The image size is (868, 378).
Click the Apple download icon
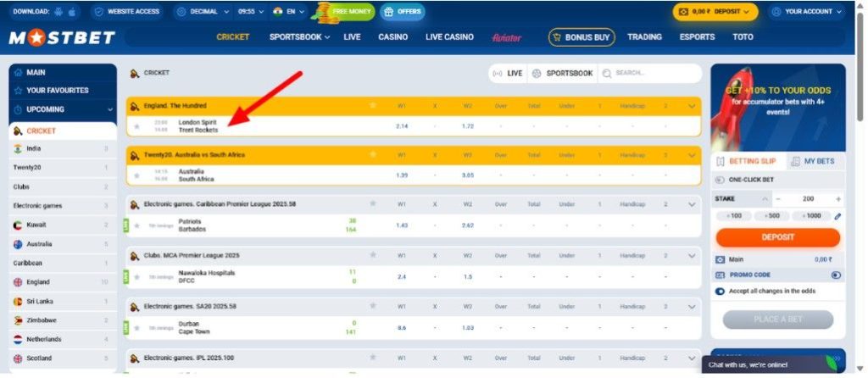[x=73, y=12]
